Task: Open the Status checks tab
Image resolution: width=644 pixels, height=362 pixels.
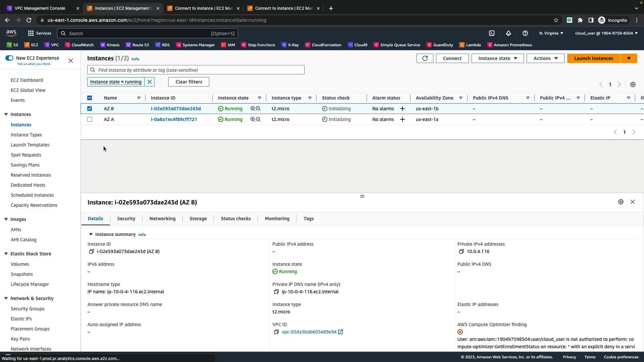Action: [x=235, y=219]
